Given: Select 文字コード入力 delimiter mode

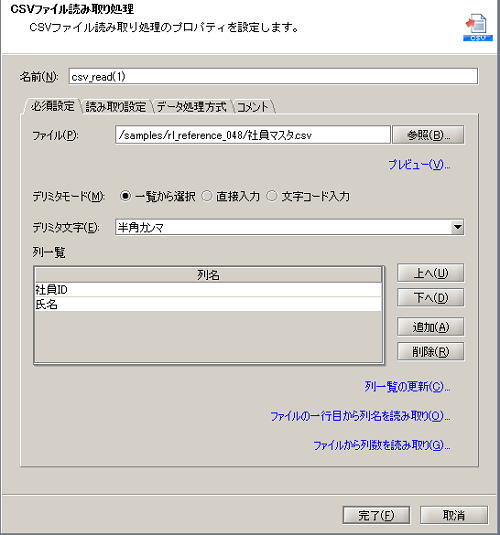Looking at the screenshot, I should 272,196.
